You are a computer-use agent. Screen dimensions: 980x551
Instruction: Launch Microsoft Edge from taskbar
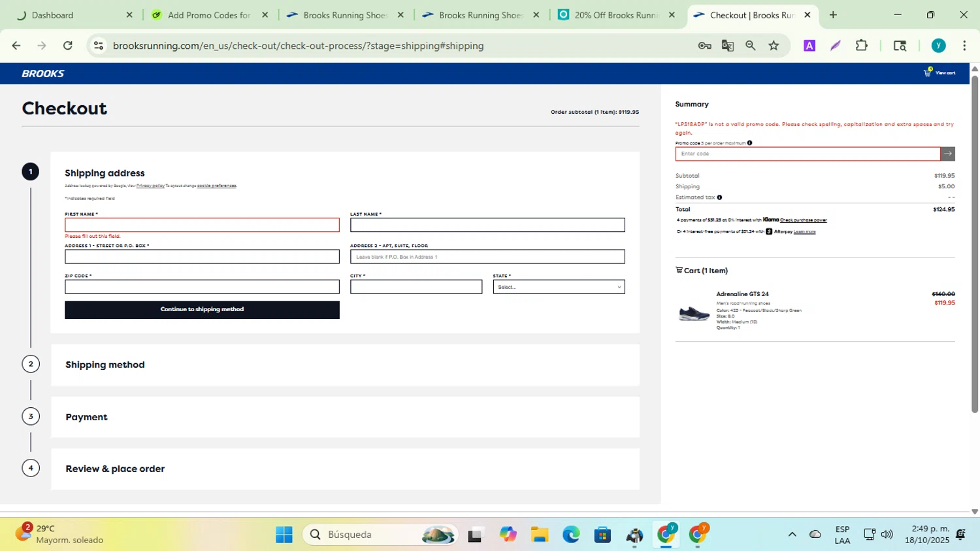(571, 535)
